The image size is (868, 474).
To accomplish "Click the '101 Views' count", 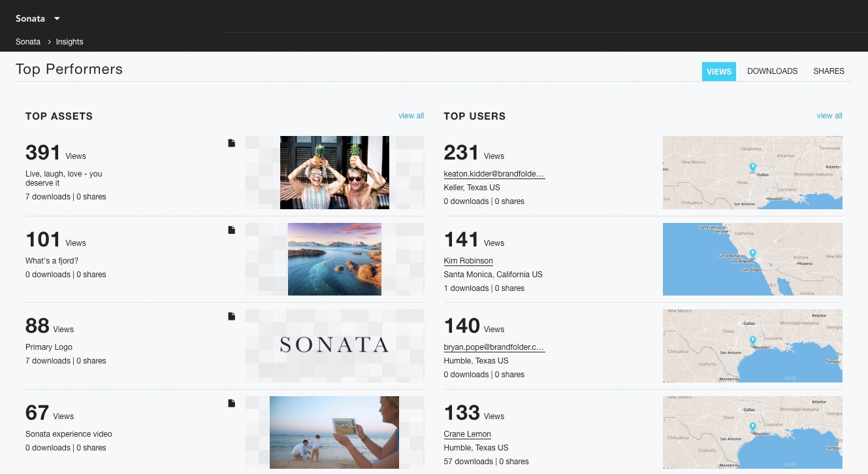I will click(x=56, y=239).
